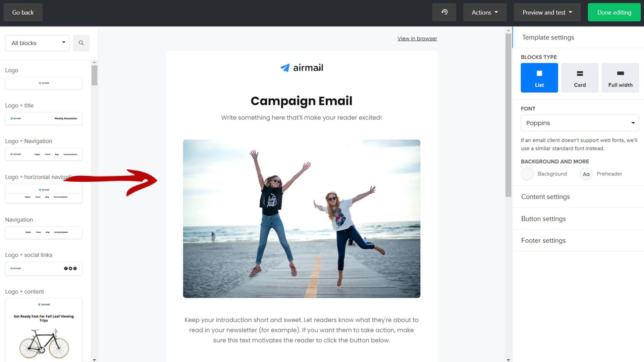Open the Preview and test menu
644x362 pixels.
pyautogui.click(x=547, y=12)
